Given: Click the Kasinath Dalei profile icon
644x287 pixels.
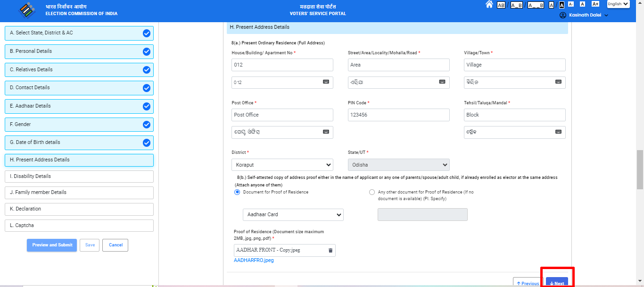Looking at the screenshot, I should coord(563,15).
